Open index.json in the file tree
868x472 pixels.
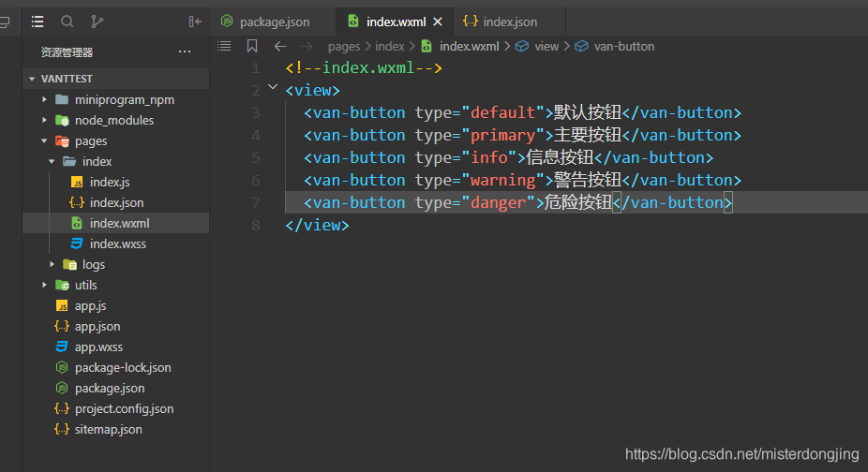[x=117, y=202]
